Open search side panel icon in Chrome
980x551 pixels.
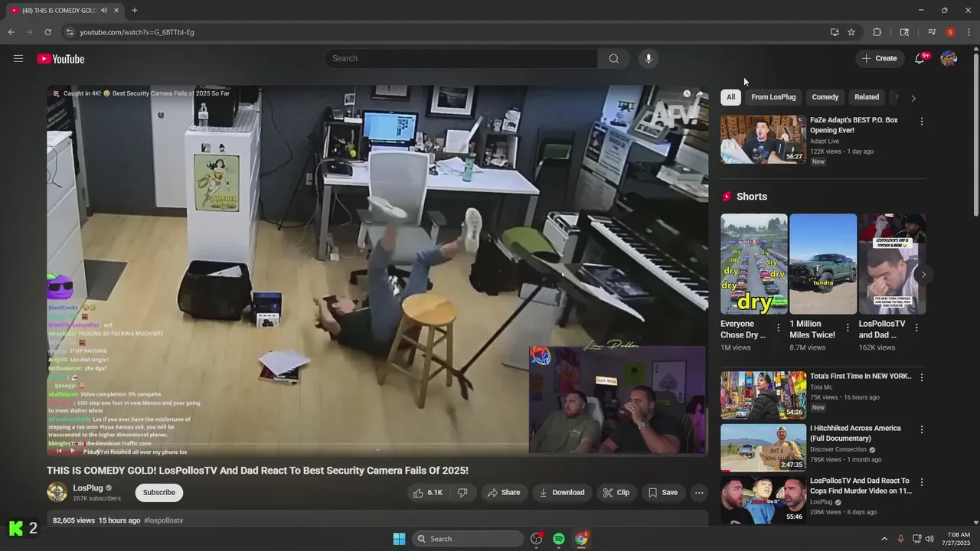(904, 32)
